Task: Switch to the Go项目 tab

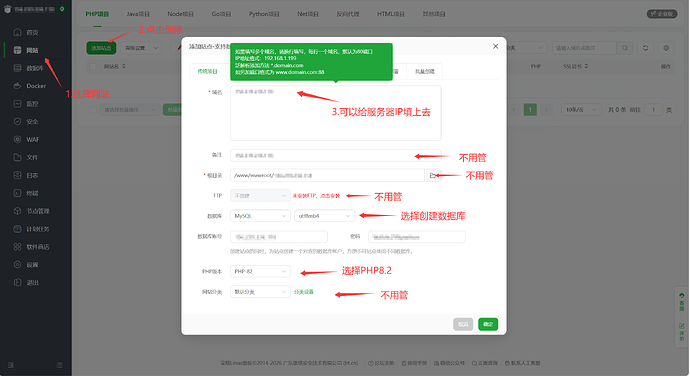Action: pos(221,14)
